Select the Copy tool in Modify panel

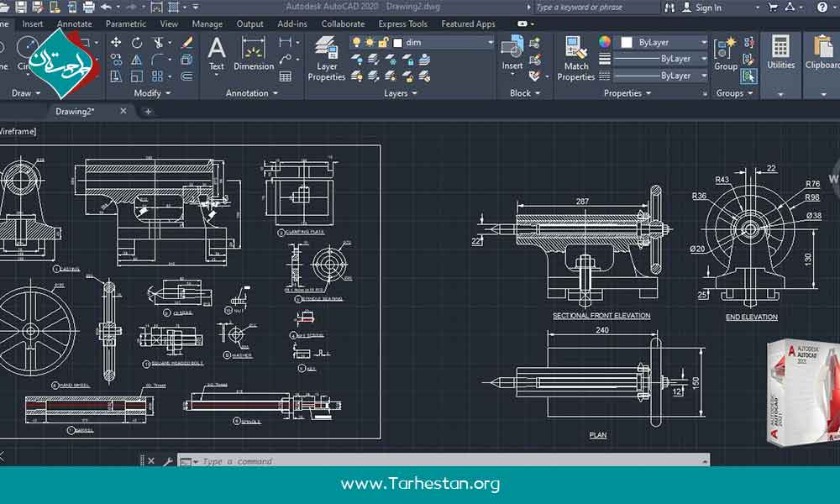[116, 60]
